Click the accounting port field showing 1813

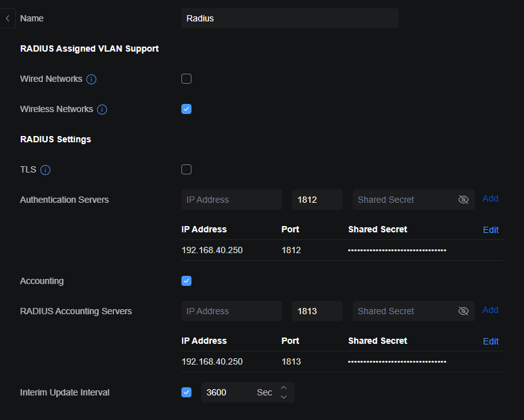click(317, 311)
